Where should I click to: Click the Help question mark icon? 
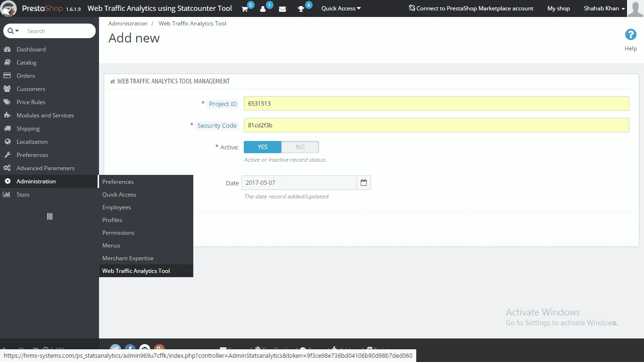click(x=630, y=35)
